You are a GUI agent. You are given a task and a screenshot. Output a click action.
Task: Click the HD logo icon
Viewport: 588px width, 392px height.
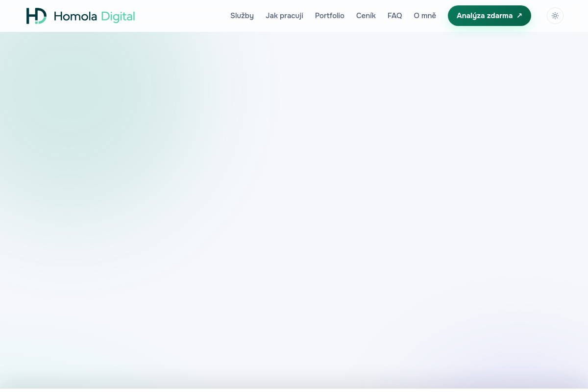click(x=37, y=16)
